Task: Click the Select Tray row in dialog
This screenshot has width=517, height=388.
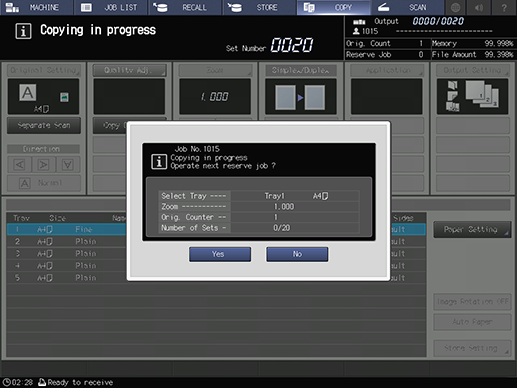Action: coord(259,196)
